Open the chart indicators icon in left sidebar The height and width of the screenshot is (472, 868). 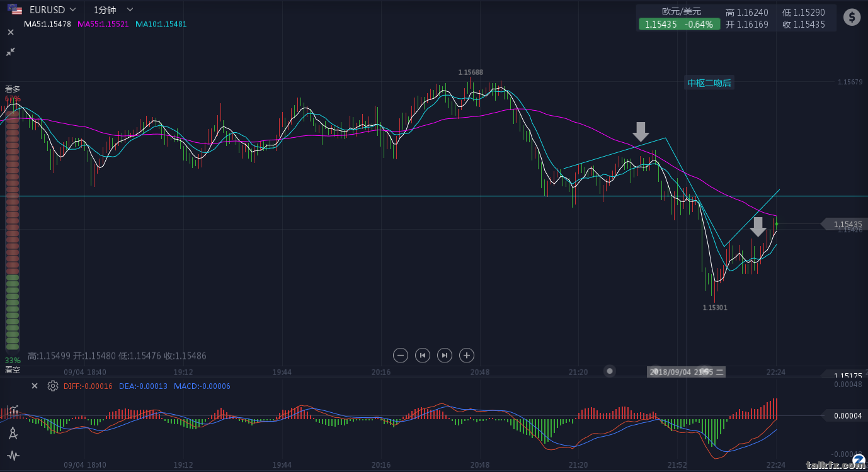(x=13, y=410)
